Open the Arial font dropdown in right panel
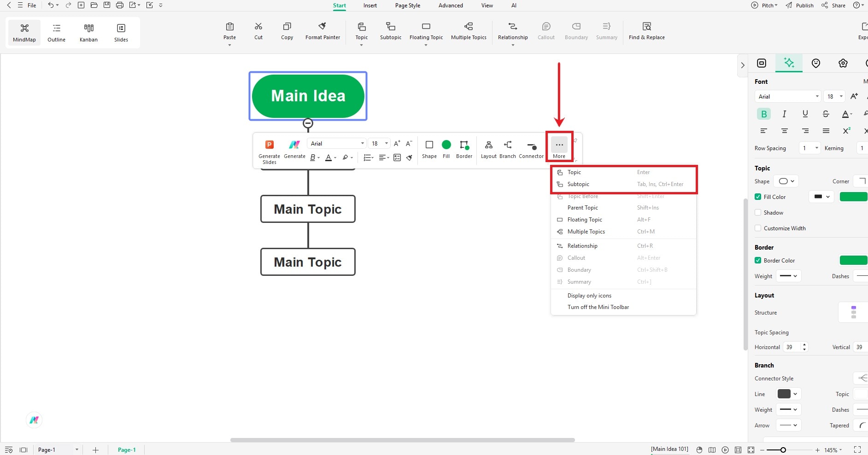 click(788, 96)
